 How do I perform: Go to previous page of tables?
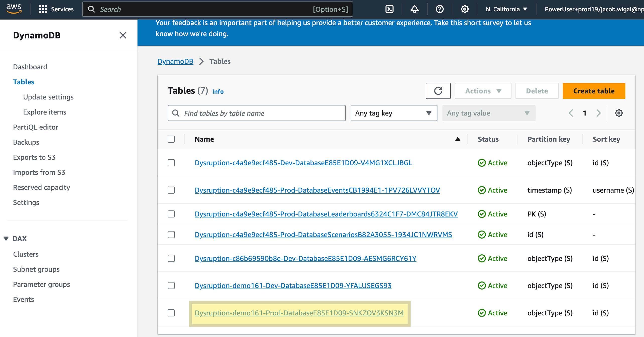click(x=571, y=113)
